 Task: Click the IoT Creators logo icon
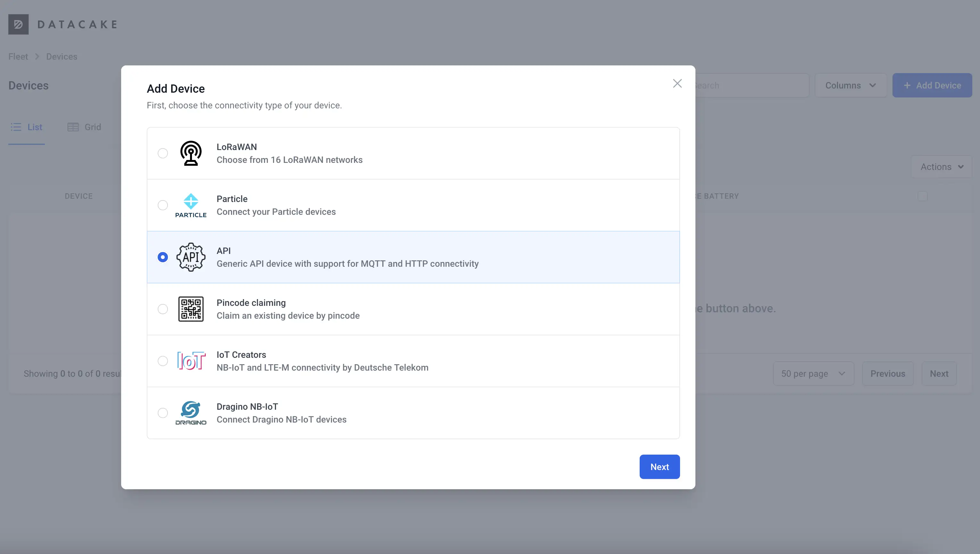191,361
